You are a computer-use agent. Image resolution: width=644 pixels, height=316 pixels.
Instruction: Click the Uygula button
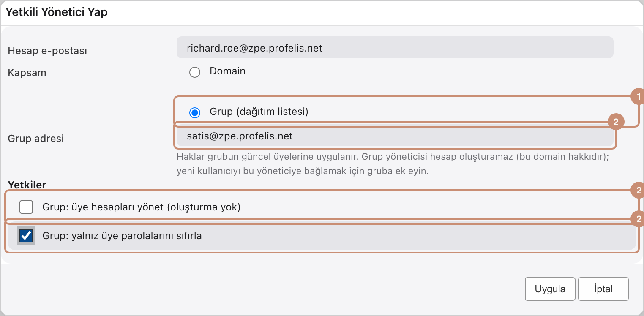tap(550, 289)
